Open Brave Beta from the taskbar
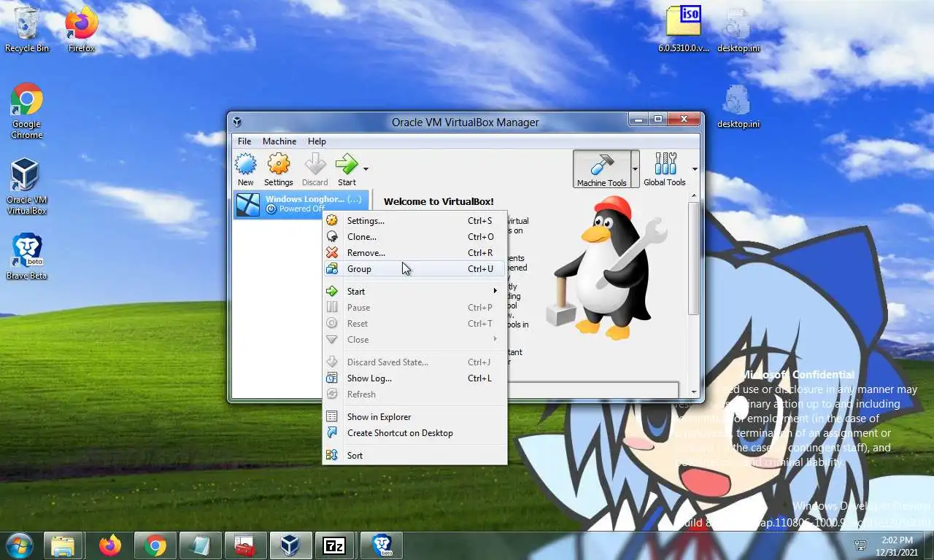The height and width of the screenshot is (560, 934). coord(381,545)
